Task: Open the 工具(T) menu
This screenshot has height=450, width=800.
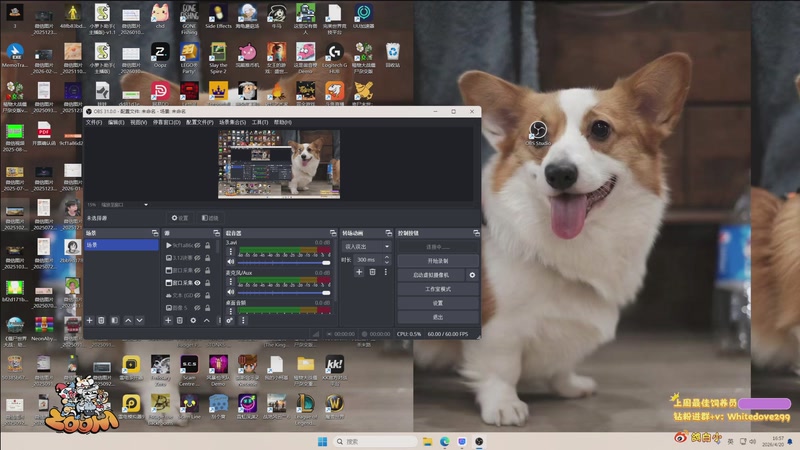Action: coord(259,122)
